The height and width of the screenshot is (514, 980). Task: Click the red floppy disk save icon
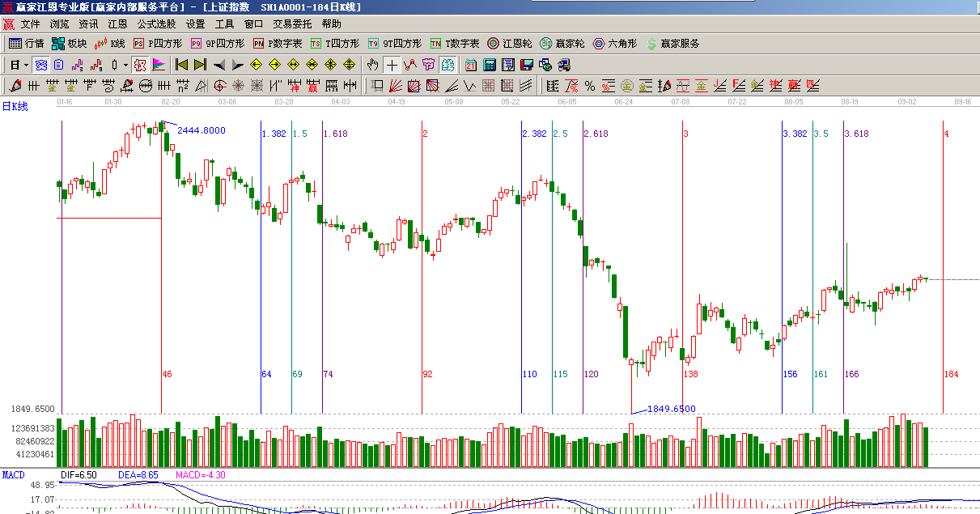pos(527,65)
